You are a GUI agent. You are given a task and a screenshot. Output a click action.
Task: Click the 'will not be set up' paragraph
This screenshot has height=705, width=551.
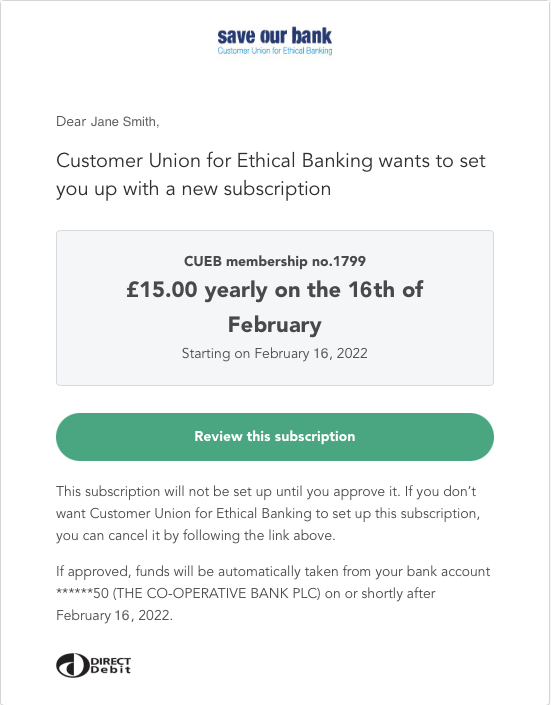click(268, 513)
